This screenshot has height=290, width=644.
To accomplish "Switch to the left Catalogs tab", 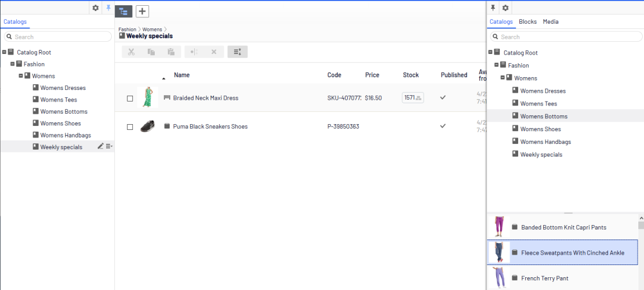I will [x=15, y=21].
